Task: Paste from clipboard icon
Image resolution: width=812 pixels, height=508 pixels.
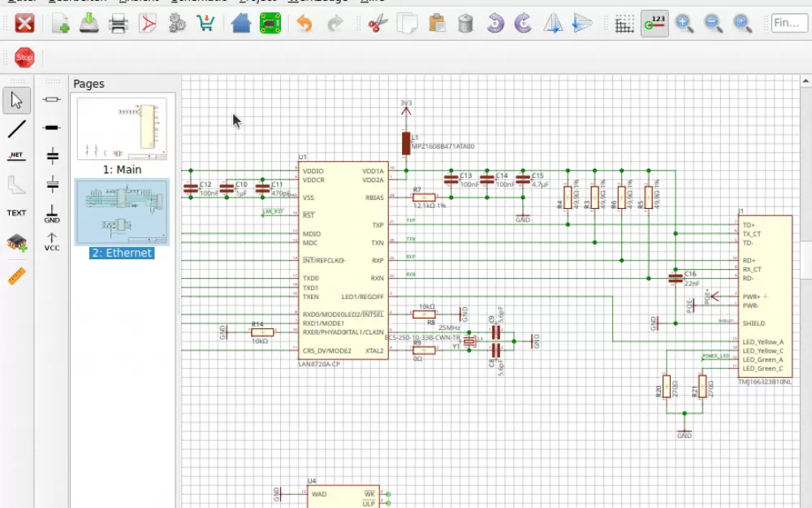Action: [x=437, y=24]
